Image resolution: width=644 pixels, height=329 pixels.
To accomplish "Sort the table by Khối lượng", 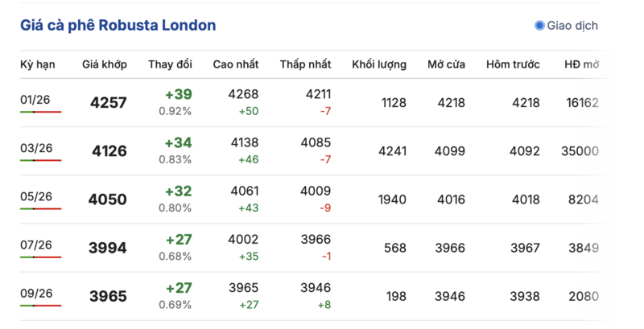I will pyautogui.click(x=379, y=64).
